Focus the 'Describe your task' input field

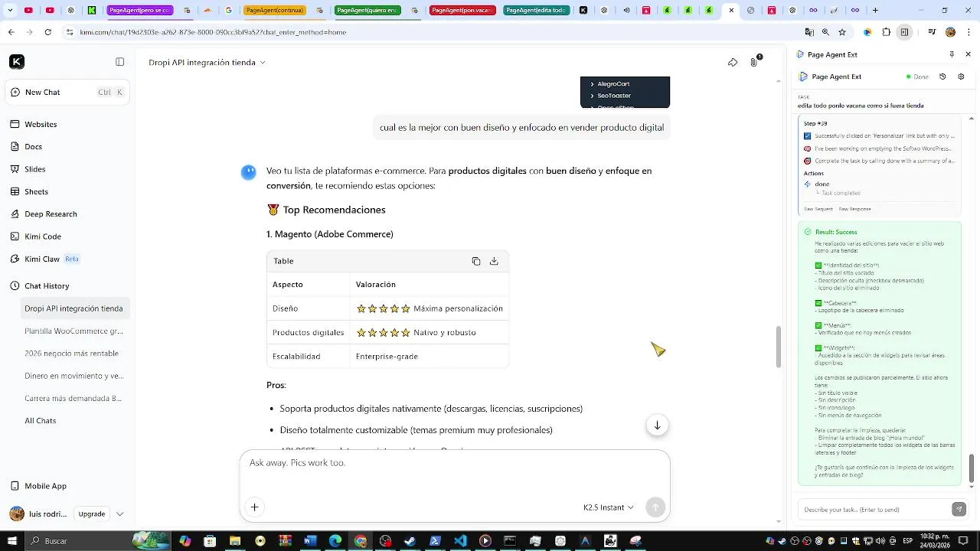coord(874,509)
